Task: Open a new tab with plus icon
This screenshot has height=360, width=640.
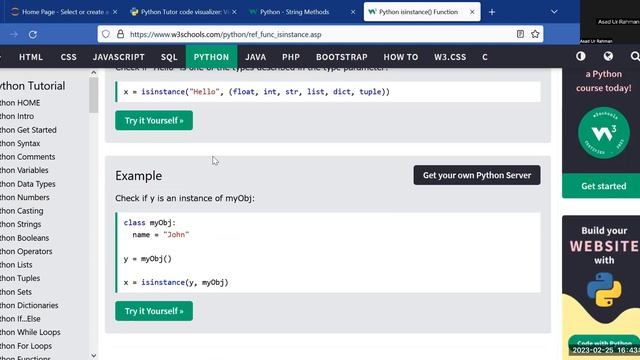Action: point(492,12)
